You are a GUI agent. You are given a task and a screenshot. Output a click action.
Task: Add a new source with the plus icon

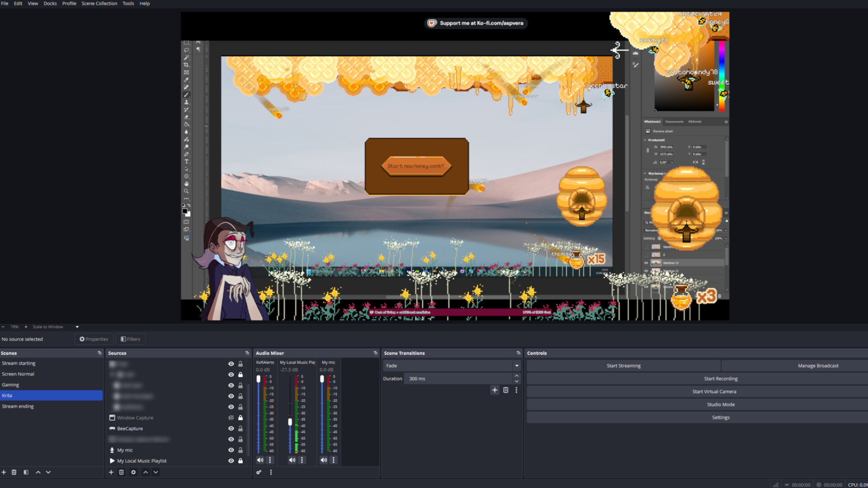[x=111, y=472]
